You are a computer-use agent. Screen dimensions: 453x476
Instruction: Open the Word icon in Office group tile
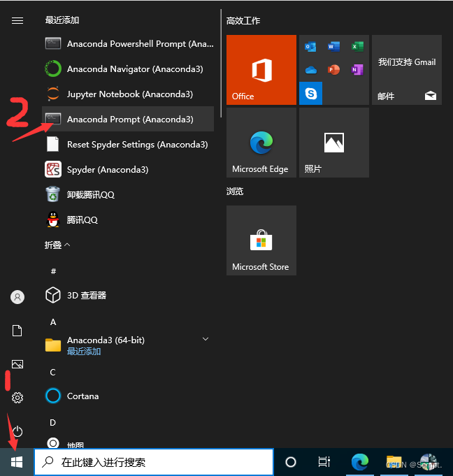click(334, 46)
